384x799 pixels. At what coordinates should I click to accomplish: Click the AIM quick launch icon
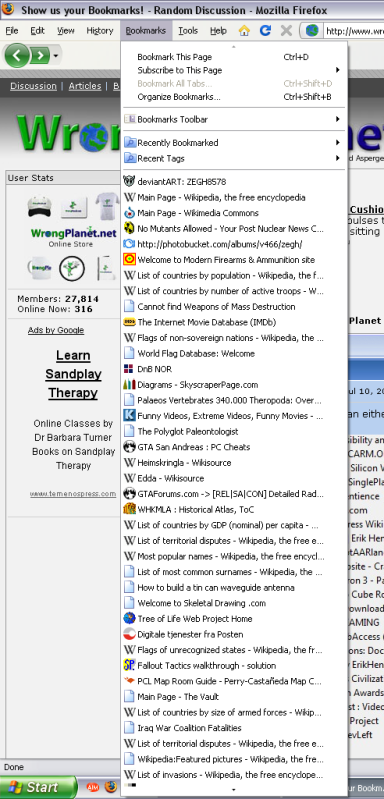(92, 787)
